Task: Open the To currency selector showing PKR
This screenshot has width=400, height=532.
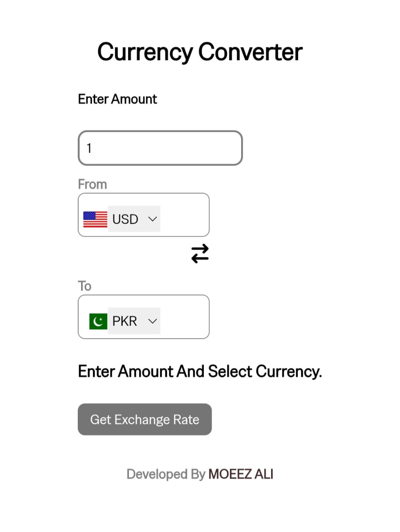Action: pos(134,321)
